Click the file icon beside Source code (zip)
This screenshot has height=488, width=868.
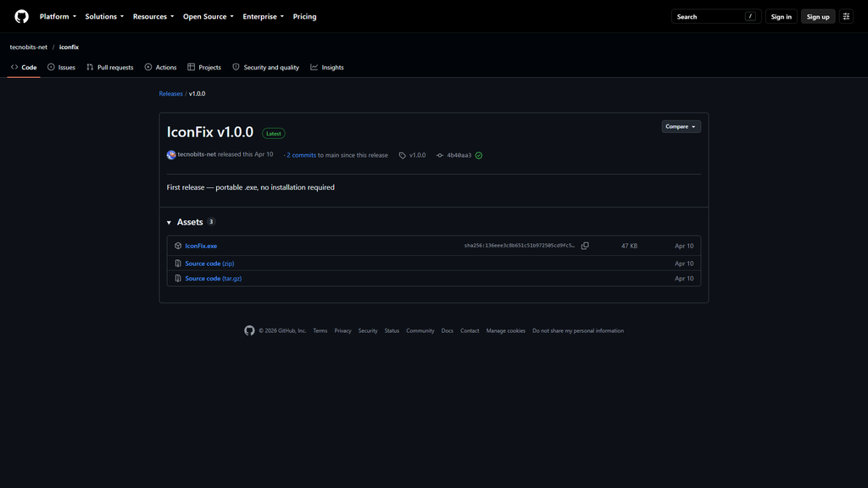pos(178,263)
